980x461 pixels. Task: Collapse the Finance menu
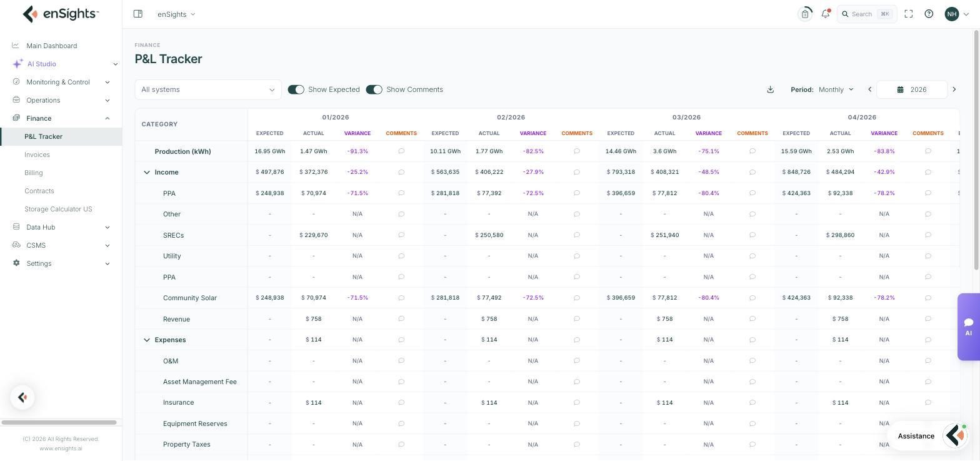tap(61, 118)
